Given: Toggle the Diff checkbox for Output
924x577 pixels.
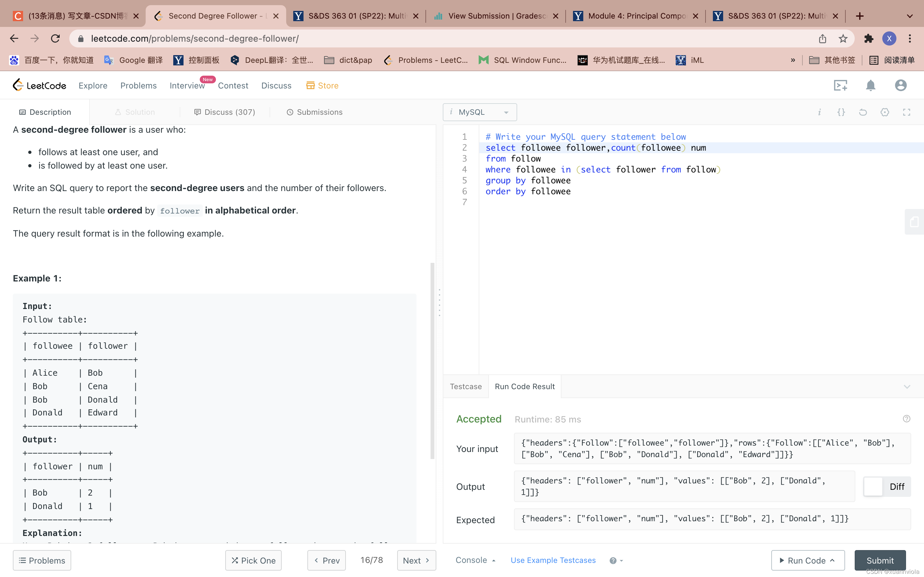Looking at the screenshot, I should coord(873,487).
